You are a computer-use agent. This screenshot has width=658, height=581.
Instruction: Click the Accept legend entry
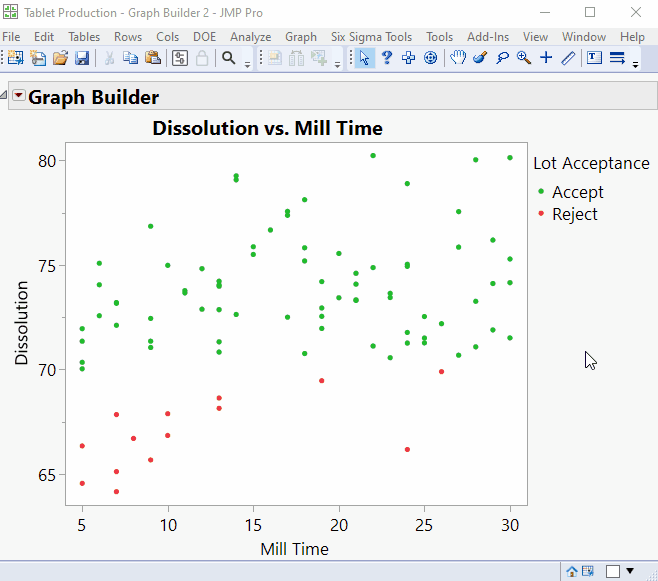pyautogui.click(x=577, y=192)
